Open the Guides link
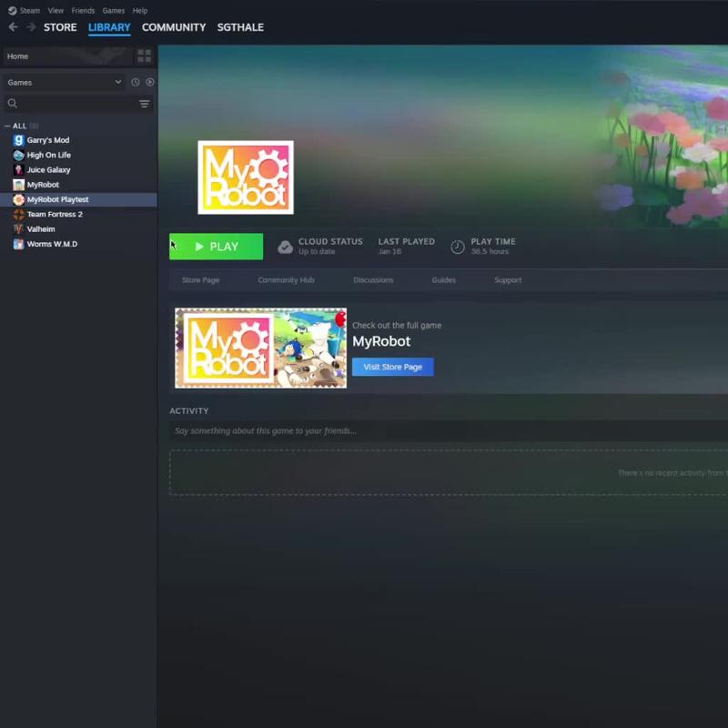Viewport: 728px width, 728px height. (444, 280)
